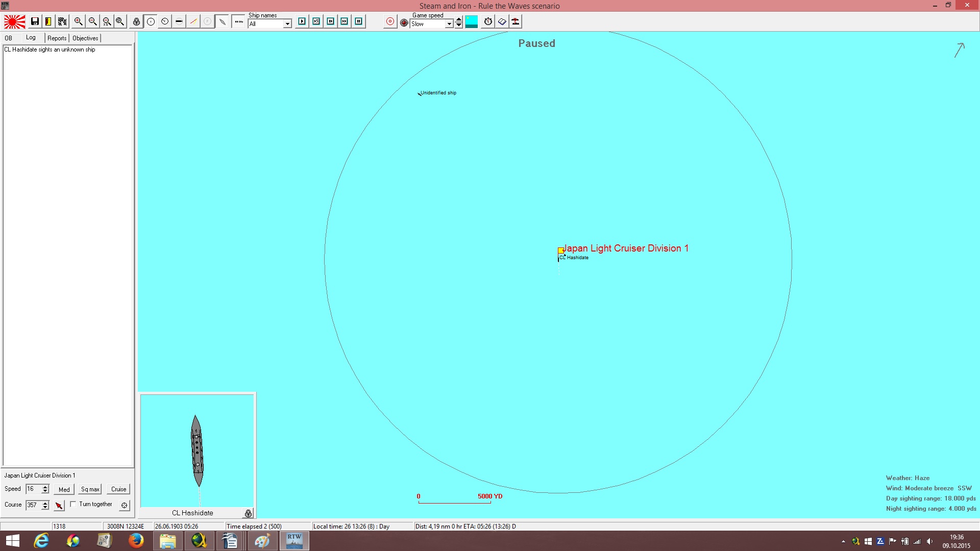Click the fast-forward double arrow button
The height and width of the screenshot is (551, 980).
click(345, 21)
